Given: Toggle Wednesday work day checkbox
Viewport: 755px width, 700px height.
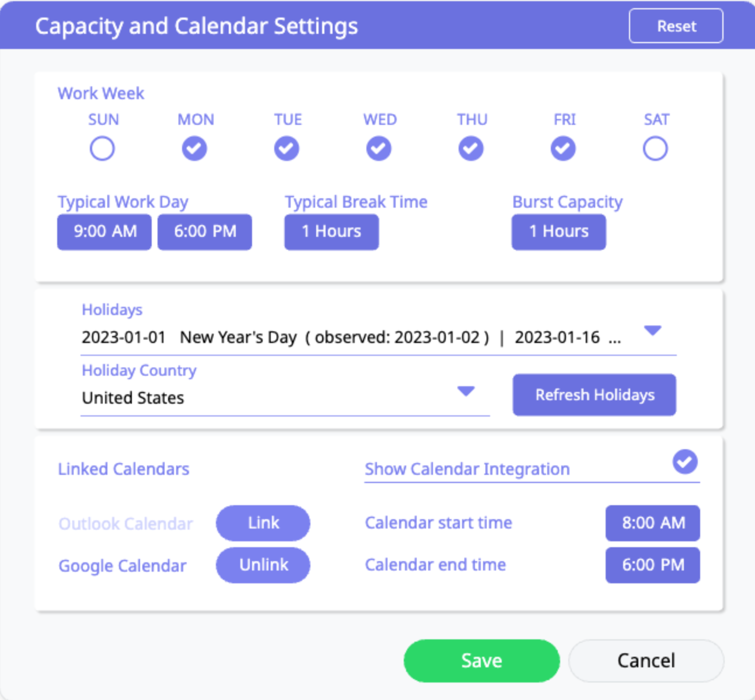Looking at the screenshot, I should (379, 149).
